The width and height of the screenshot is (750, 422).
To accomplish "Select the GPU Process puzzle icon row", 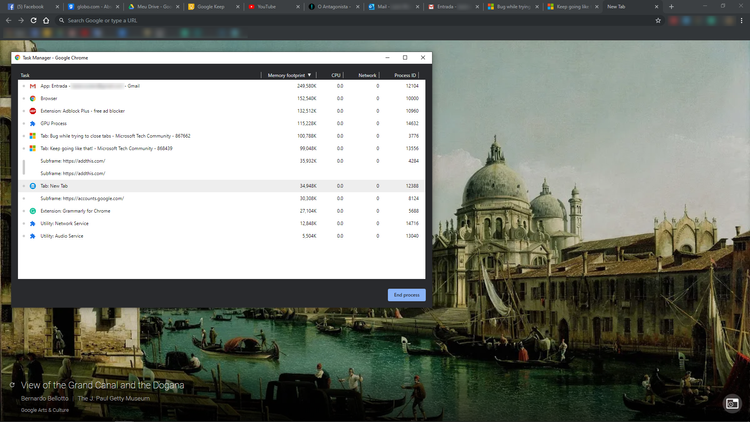I will (x=33, y=123).
